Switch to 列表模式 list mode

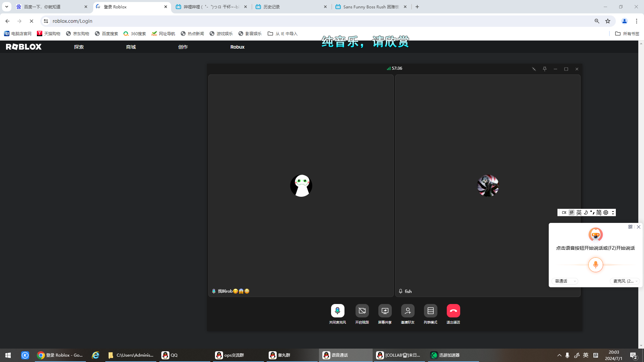(x=430, y=311)
